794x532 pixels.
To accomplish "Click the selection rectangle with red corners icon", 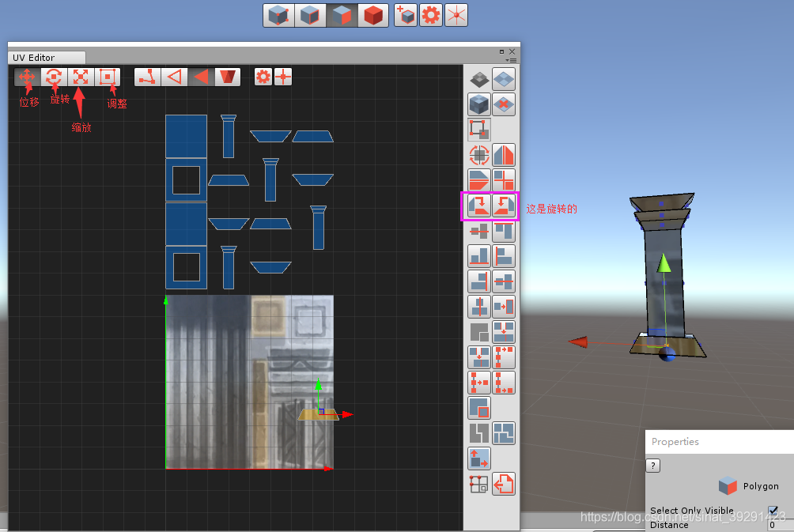I will point(478,130).
